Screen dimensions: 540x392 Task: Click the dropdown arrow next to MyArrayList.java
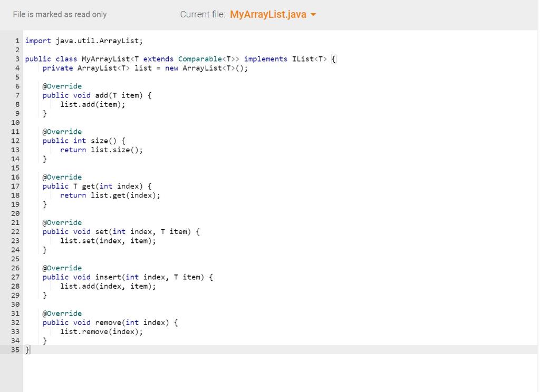click(314, 15)
